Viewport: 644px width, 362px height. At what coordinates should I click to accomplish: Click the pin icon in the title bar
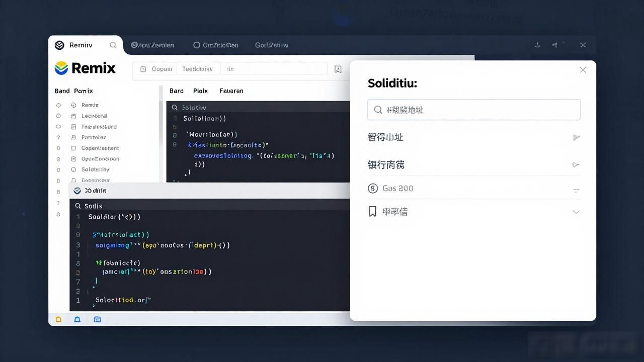pos(554,45)
